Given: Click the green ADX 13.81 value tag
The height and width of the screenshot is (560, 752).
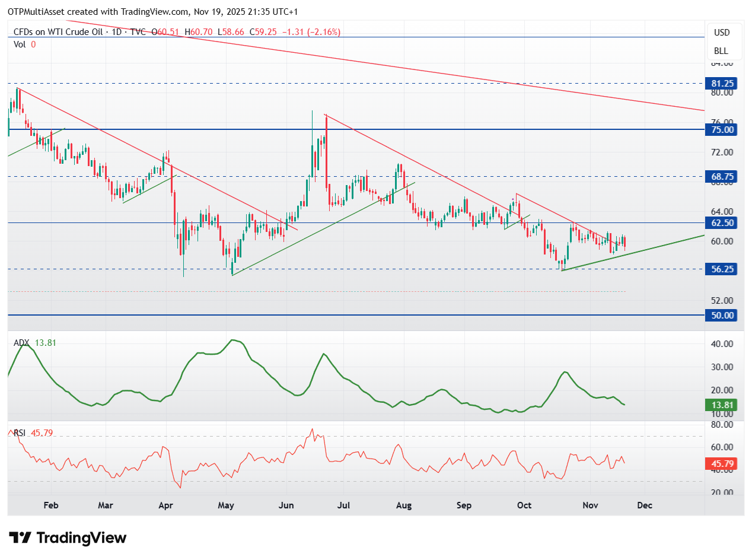Looking at the screenshot, I should coord(721,405).
